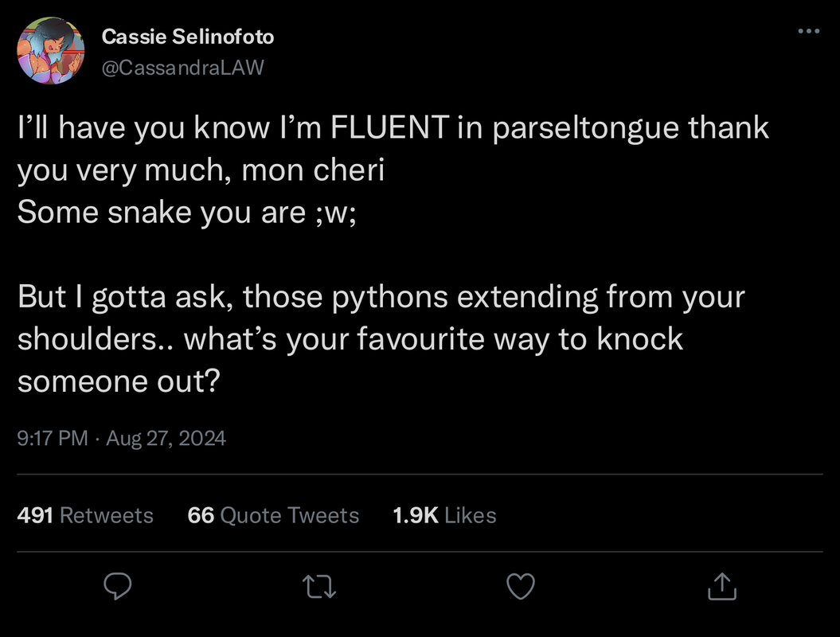Click the display name Cassie Selinofoto

(x=188, y=36)
